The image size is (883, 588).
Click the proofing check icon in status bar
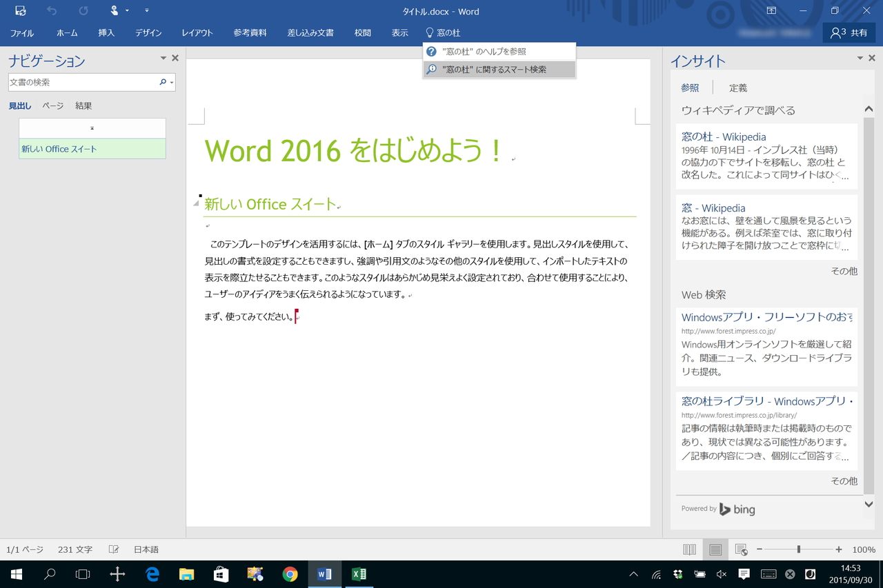click(x=113, y=549)
